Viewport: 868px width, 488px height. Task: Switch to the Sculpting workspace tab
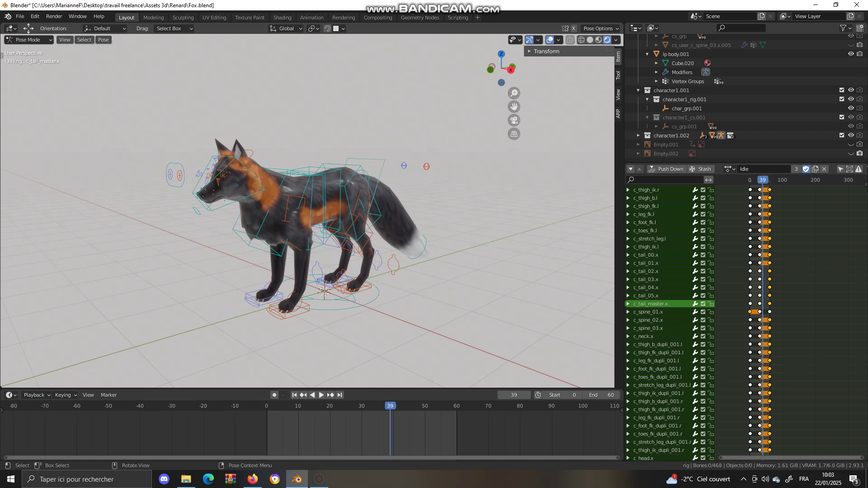coord(183,18)
